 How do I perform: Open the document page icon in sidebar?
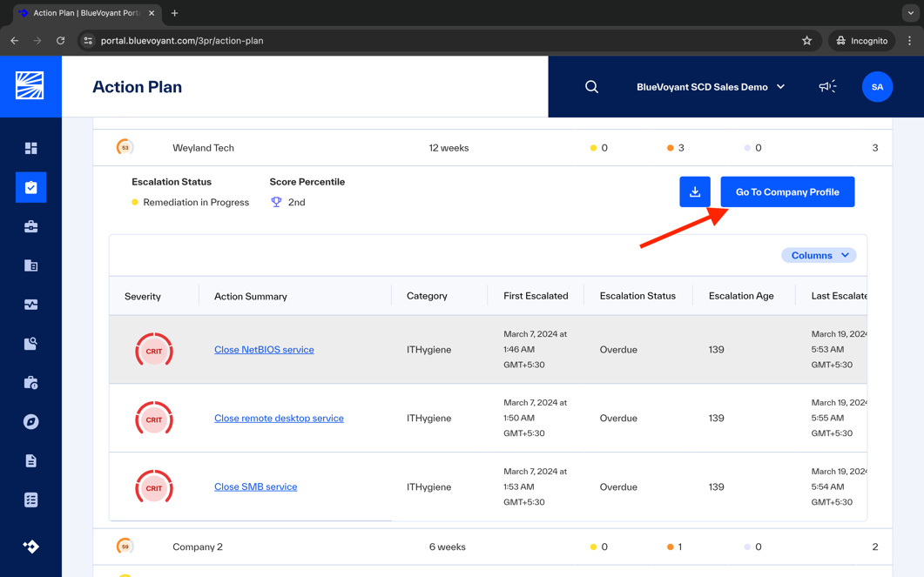point(30,460)
